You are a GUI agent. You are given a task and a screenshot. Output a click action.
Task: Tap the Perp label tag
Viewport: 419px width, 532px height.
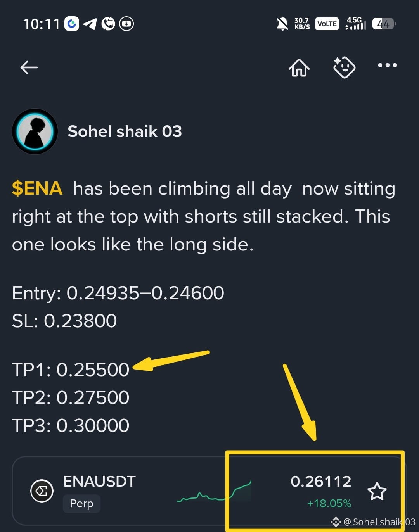pyautogui.click(x=81, y=503)
